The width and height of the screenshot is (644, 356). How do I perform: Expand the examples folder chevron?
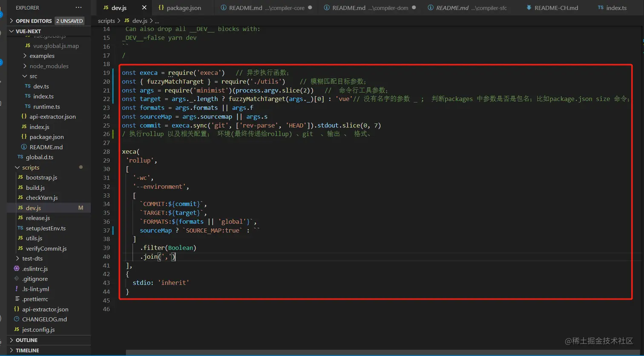(25, 56)
